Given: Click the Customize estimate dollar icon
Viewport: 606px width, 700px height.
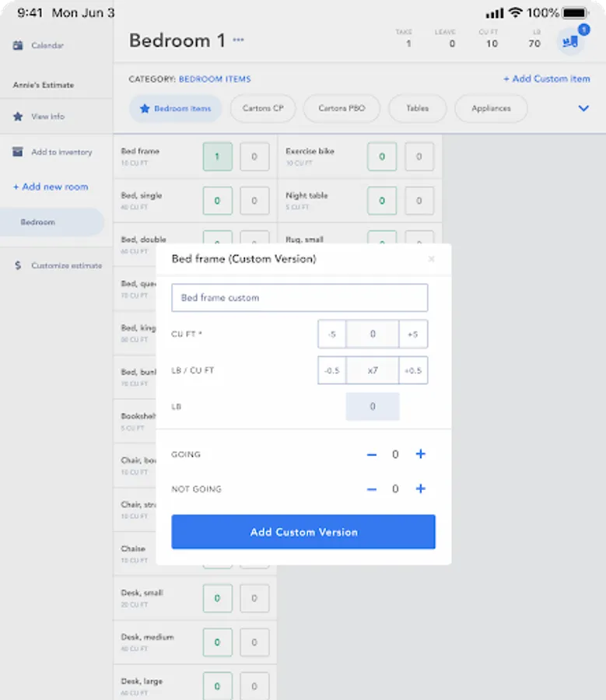Looking at the screenshot, I should pos(18,265).
